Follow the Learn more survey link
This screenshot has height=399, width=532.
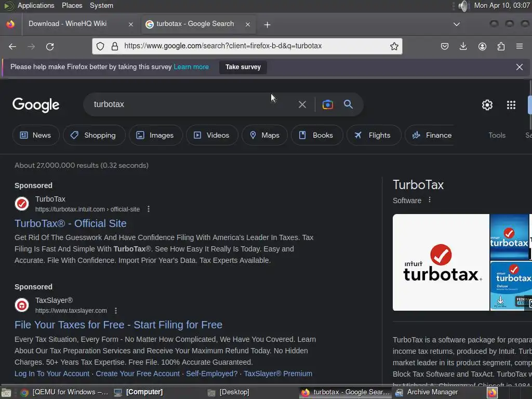coord(191,67)
